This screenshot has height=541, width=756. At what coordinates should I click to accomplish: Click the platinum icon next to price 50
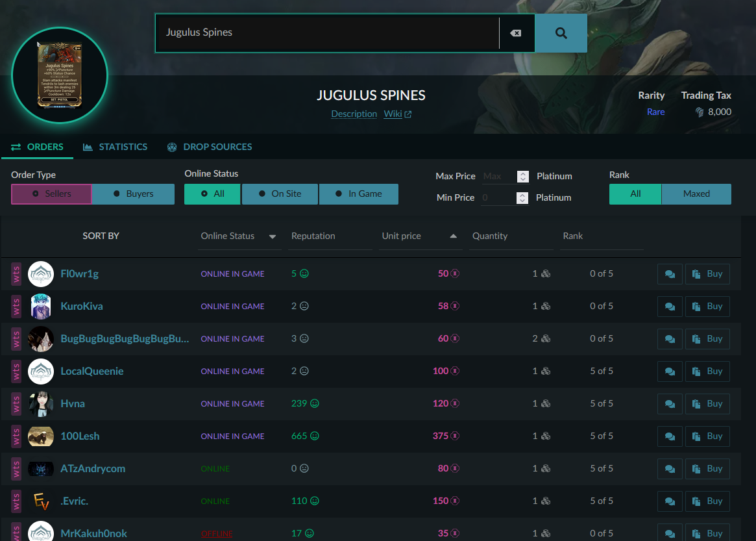pyautogui.click(x=455, y=273)
